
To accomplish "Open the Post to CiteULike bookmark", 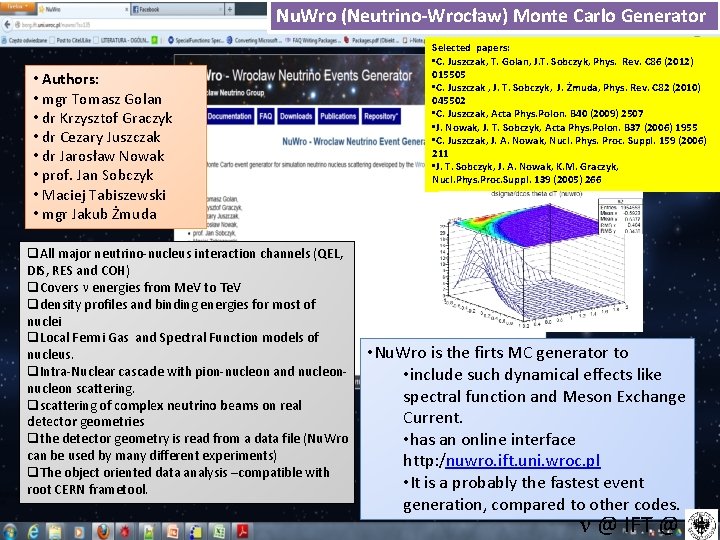I will point(70,40).
